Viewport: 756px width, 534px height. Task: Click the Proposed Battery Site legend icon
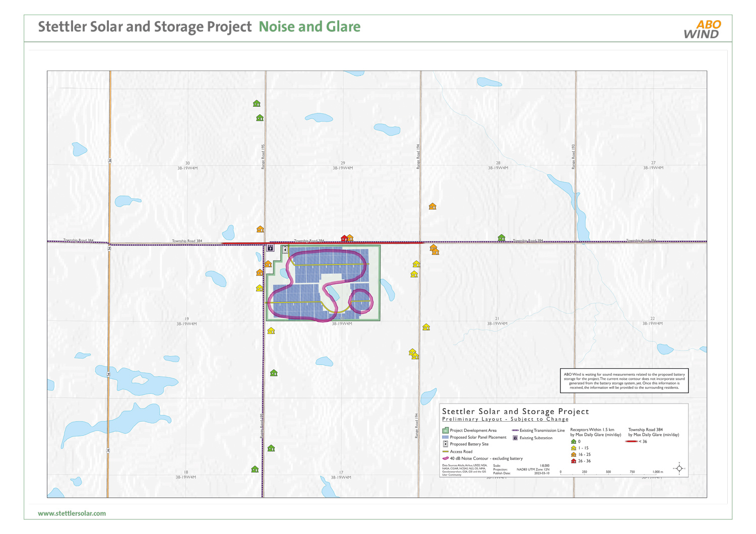(x=445, y=444)
